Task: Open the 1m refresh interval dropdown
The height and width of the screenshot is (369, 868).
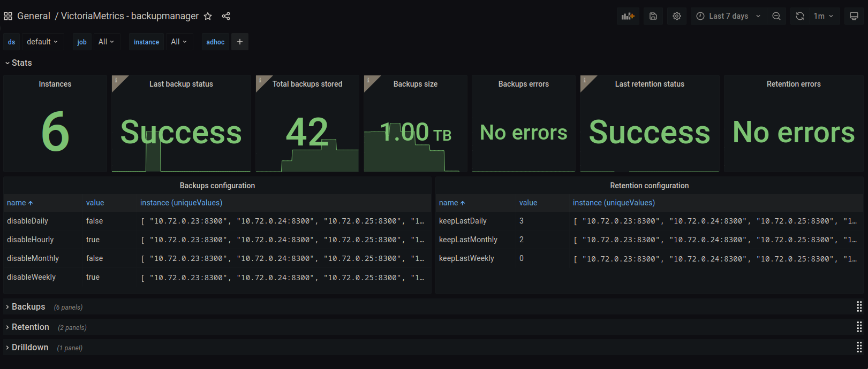Action: 824,16
